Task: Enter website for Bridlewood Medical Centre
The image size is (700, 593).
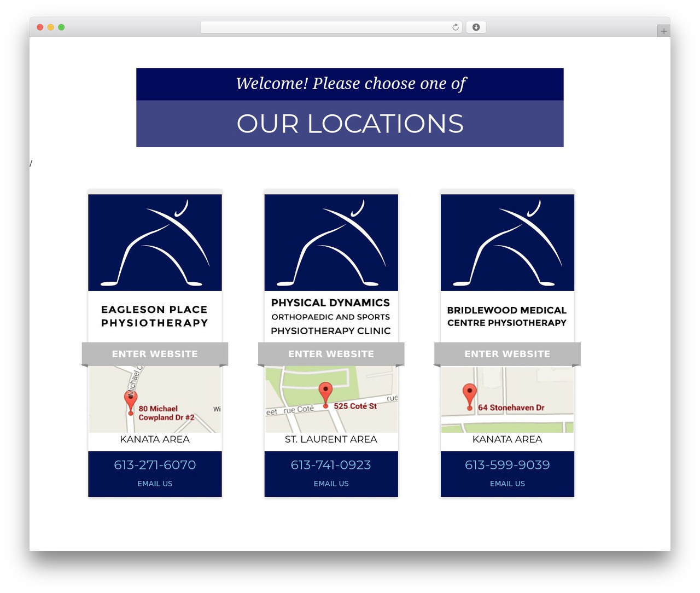Action: [x=507, y=354]
